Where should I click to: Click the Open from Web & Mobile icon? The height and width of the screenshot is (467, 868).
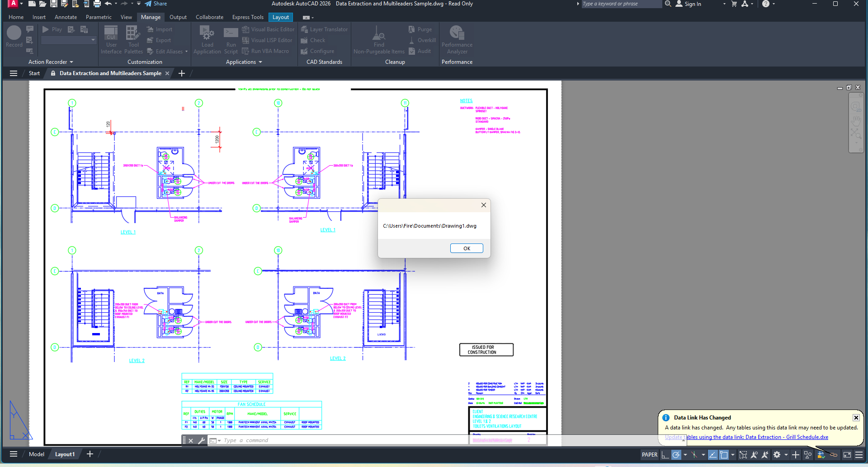tap(75, 4)
